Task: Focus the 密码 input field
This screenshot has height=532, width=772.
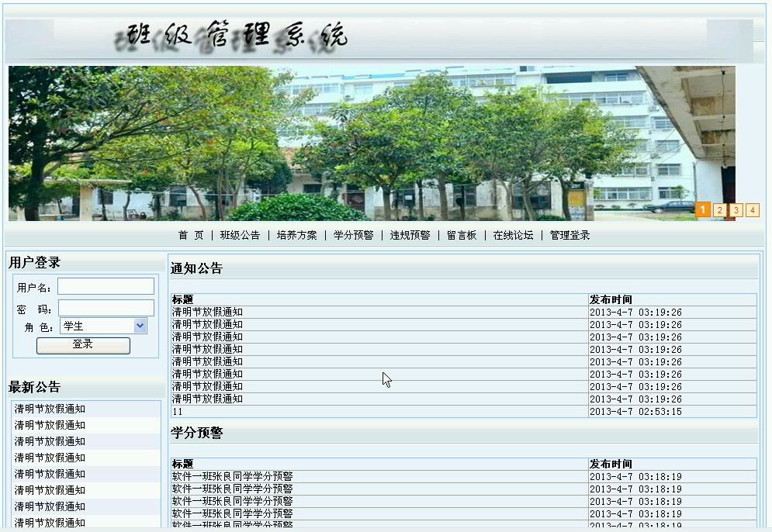Action: pos(106,308)
